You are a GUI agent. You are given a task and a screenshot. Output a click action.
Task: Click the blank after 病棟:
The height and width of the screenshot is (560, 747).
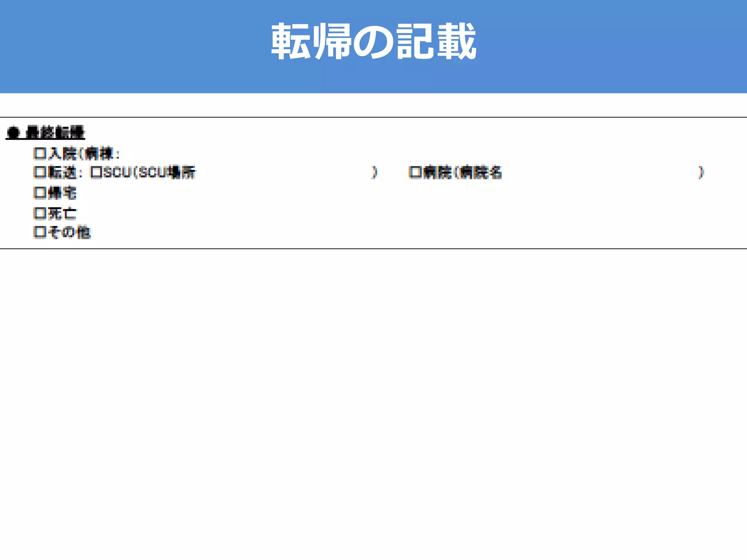coord(248,153)
